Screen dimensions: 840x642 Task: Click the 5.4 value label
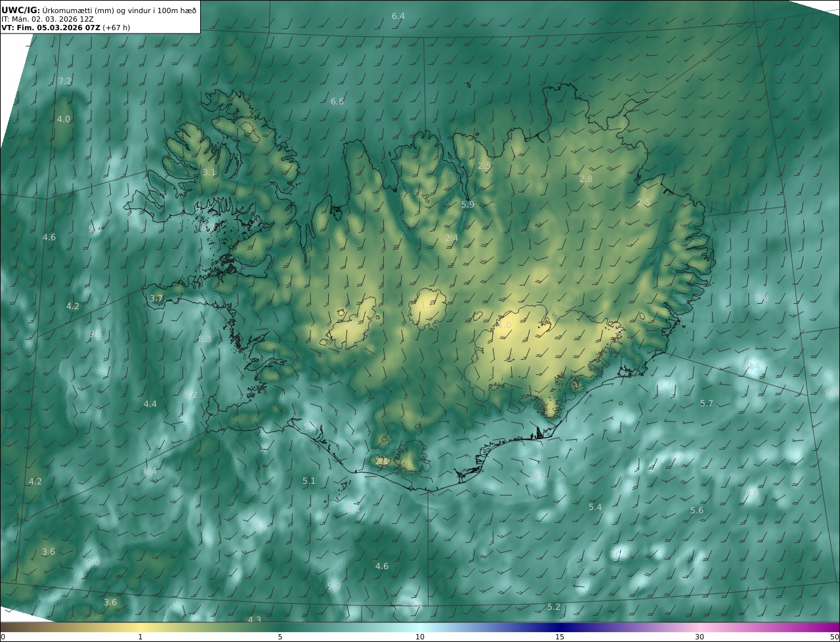(x=595, y=507)
